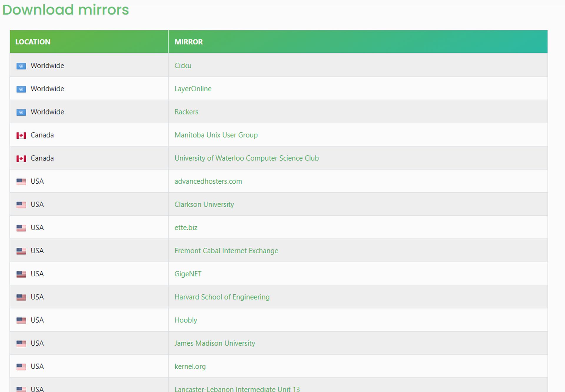The height and width of the screenshot is (392, 565).
Task: Click USA flag in Clarkson University row
Action: (x=21, y=205)
